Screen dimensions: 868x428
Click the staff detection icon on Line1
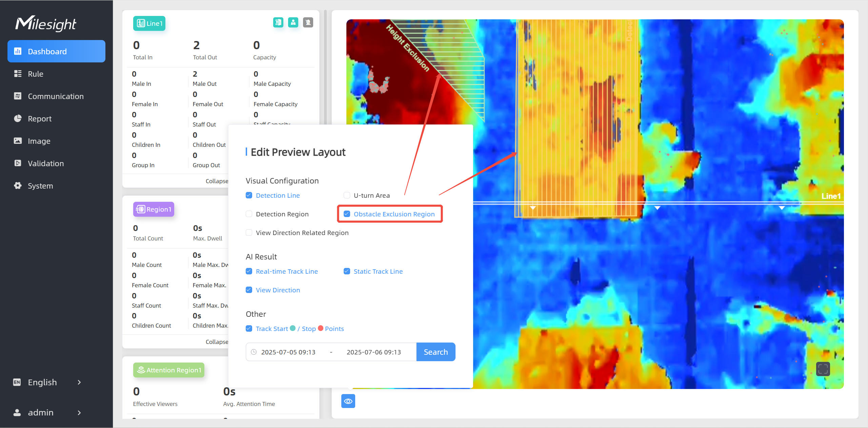[x=293, y=22]
